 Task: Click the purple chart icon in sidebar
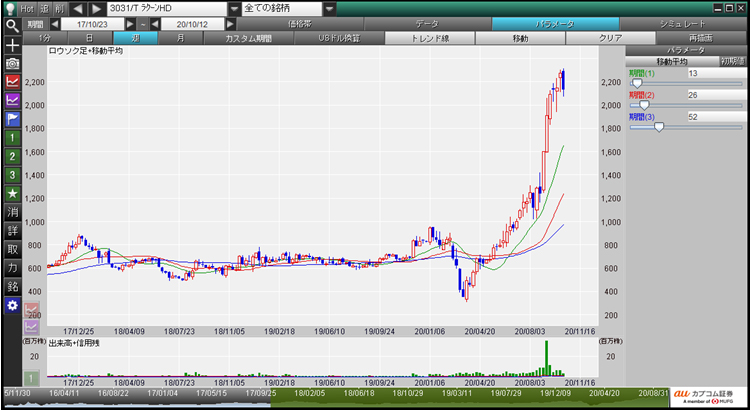coord(12,100)
